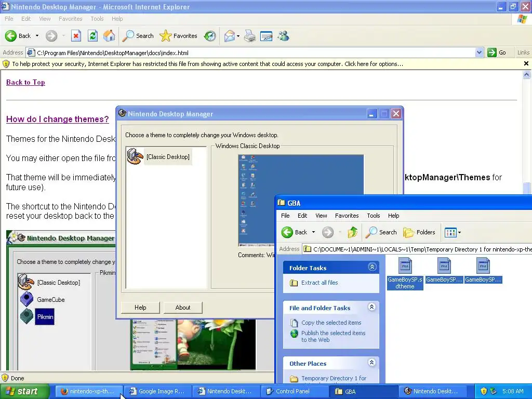The width and height of the screenshot is (532, 399).
Task: Click the Back arrow in Internet Explorer
Action: 11,36
